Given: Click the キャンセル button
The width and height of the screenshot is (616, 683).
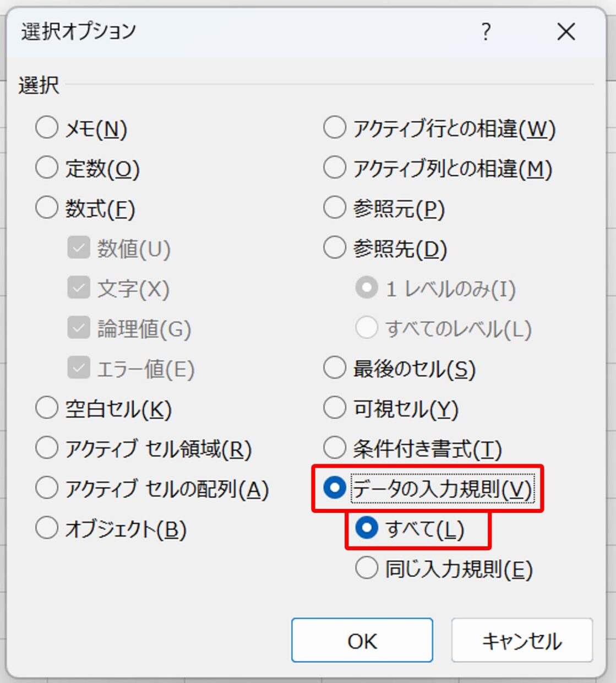Looking at the screenshot, I should (522, 640).
